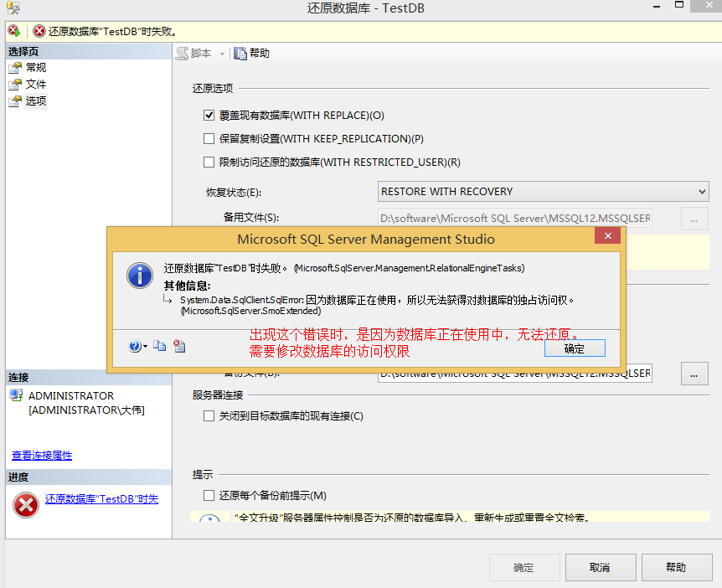Maximize the 还原数据库 - TestDB window

[x=679, y=5]
